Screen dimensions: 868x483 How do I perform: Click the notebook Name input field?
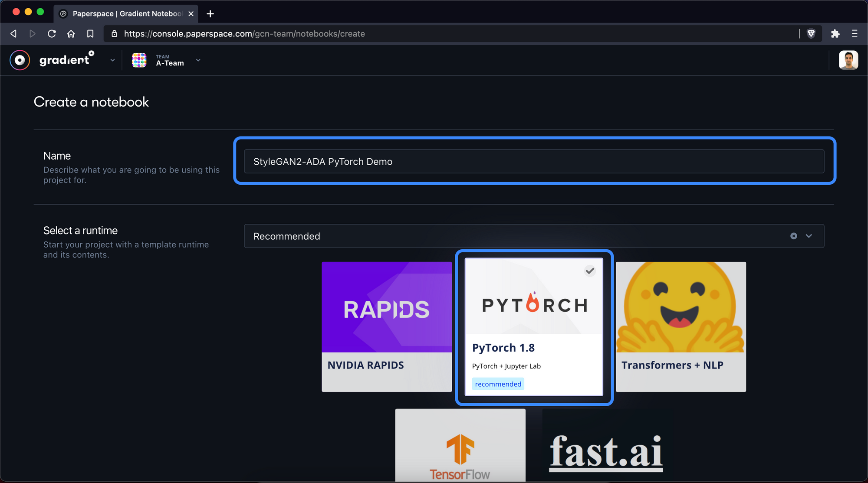pos(534,161)
